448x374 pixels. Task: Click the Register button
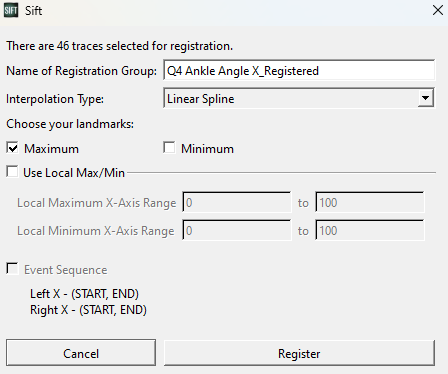click(x=299, y=353)
